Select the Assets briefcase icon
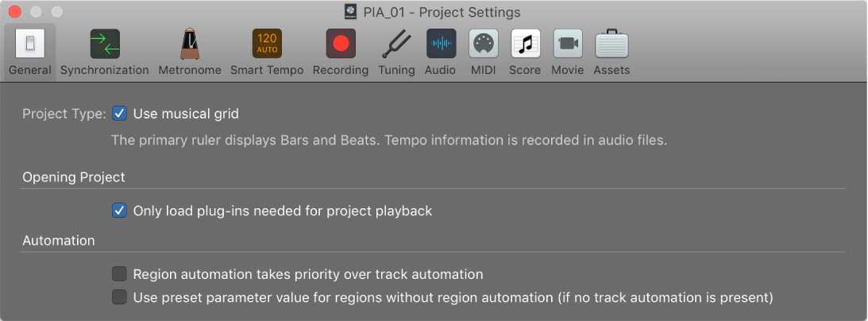This screenshot has width=868, height=321. point(611,44)
